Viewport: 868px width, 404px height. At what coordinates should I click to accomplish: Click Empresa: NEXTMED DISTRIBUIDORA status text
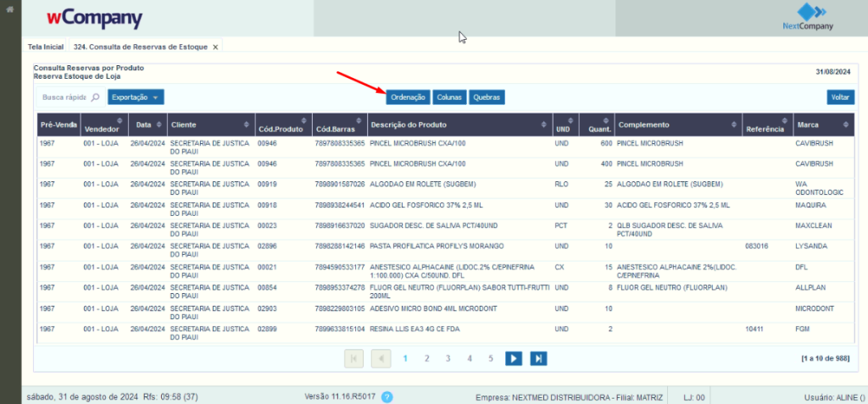pos(569,397)
